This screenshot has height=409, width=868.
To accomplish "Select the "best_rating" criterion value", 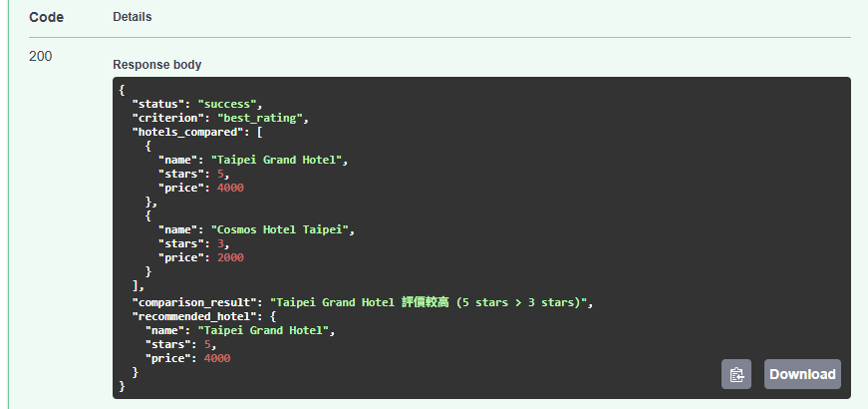I will pos(259,118).
